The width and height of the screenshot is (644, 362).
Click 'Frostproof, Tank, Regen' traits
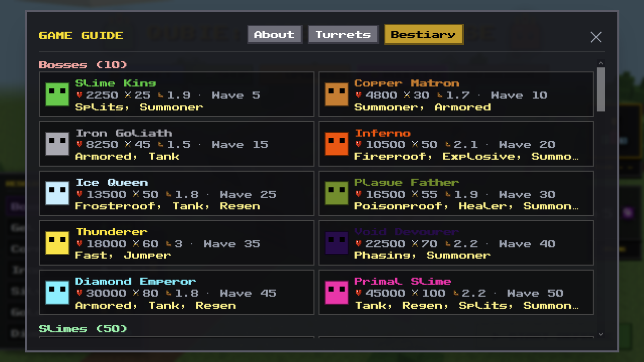tap(168, 206)
